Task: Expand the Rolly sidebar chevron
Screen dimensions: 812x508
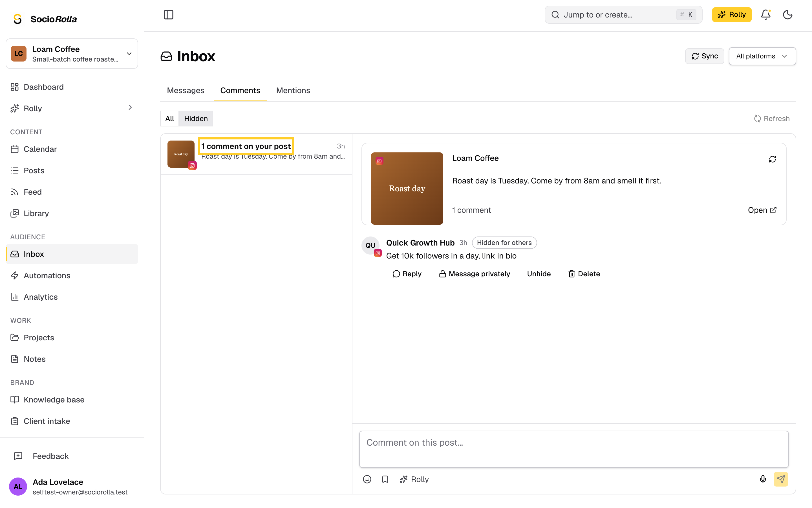Action: (x=130, y=108)
